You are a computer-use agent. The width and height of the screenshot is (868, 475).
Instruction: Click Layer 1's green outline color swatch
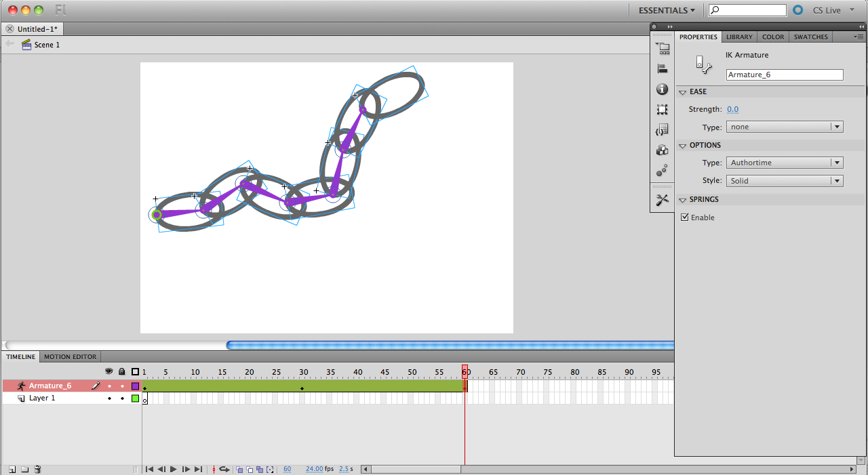pos(134,398)
